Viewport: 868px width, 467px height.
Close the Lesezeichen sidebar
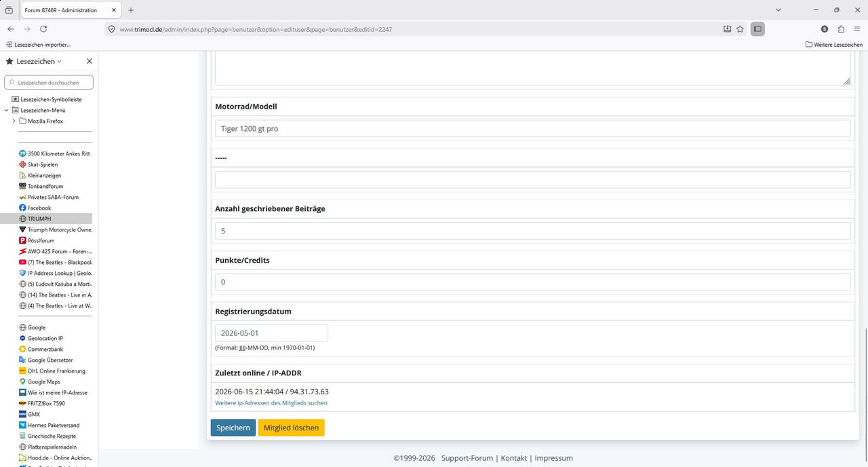click(90, 61)
